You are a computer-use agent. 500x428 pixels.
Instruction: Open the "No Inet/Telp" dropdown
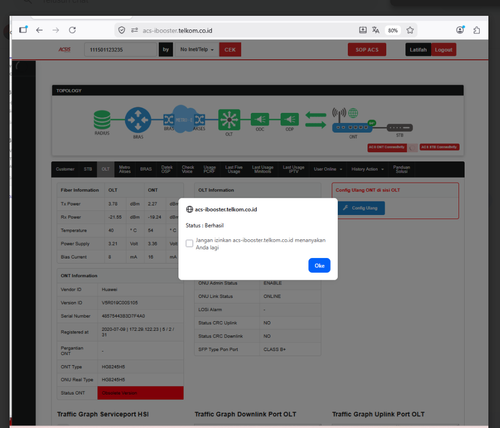(197, 49)
